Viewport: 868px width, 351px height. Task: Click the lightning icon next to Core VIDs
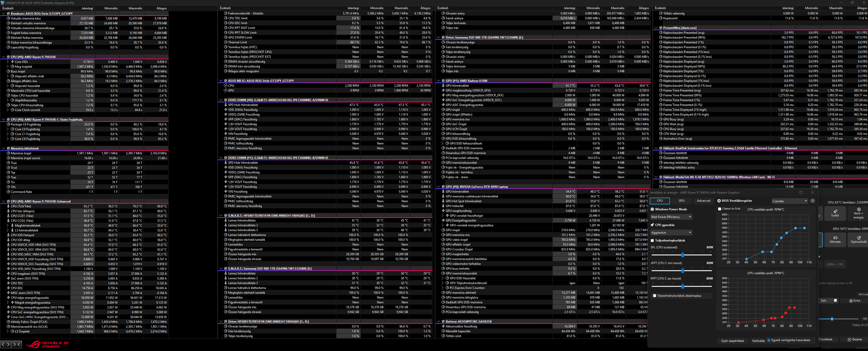(12, 62)
